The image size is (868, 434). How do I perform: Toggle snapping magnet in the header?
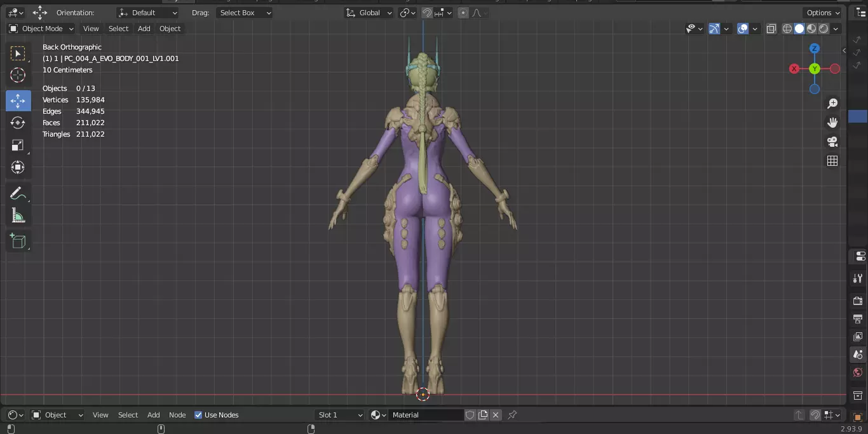(x=427, y=13)
